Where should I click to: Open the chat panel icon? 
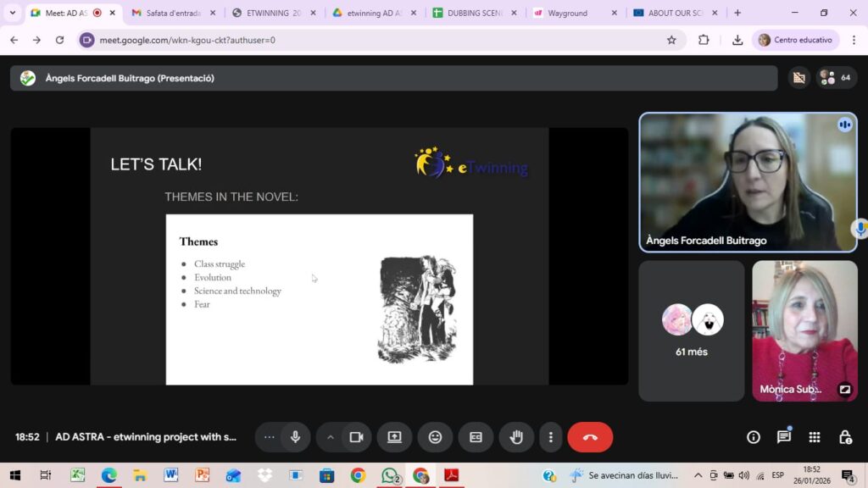[784, 437]
